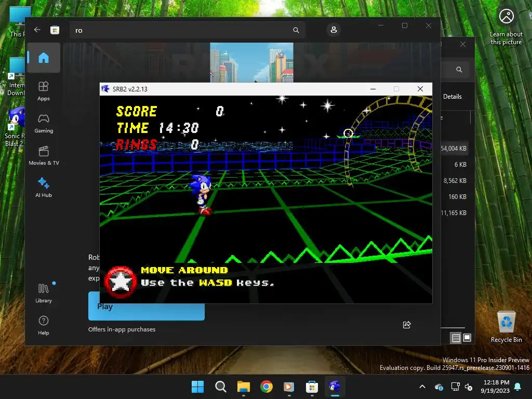The height and width of the screenshot is (399, 532).
Task: Select the This PC desktop icon
Action: 17,22
